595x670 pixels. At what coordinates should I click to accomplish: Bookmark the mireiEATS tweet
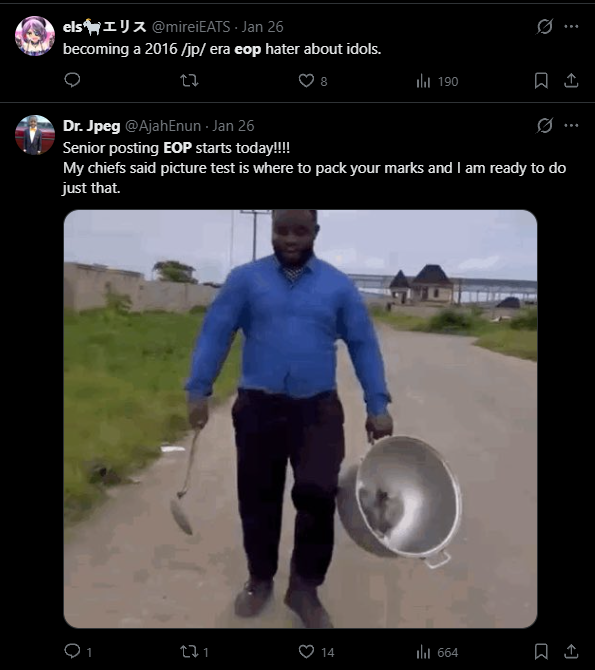[x=541, y=80]
